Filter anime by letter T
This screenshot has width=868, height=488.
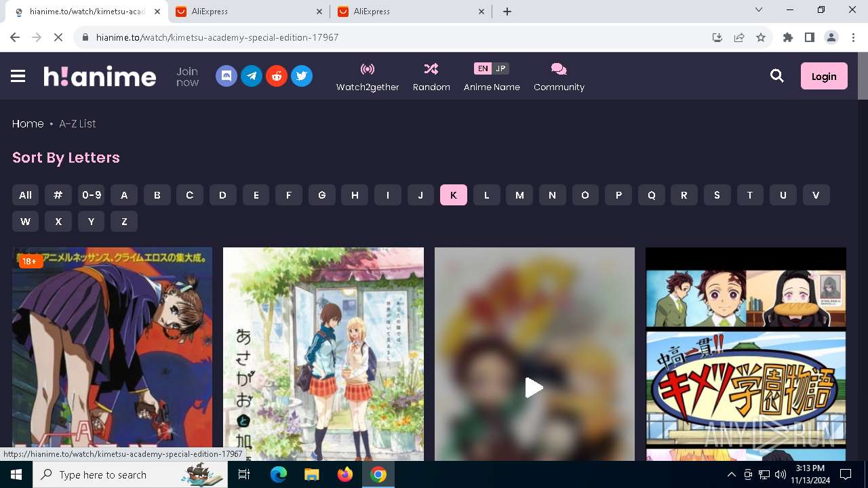[x=750, y=195]
